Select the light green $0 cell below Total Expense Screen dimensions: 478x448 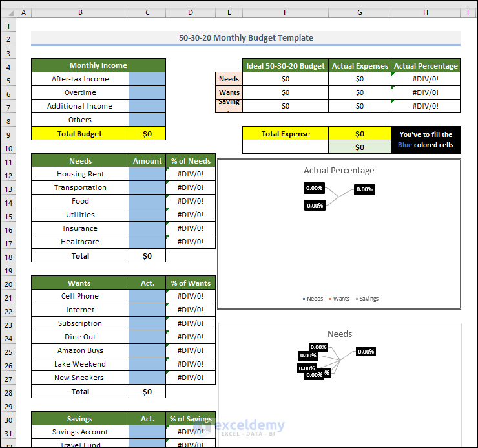[360, 147]
